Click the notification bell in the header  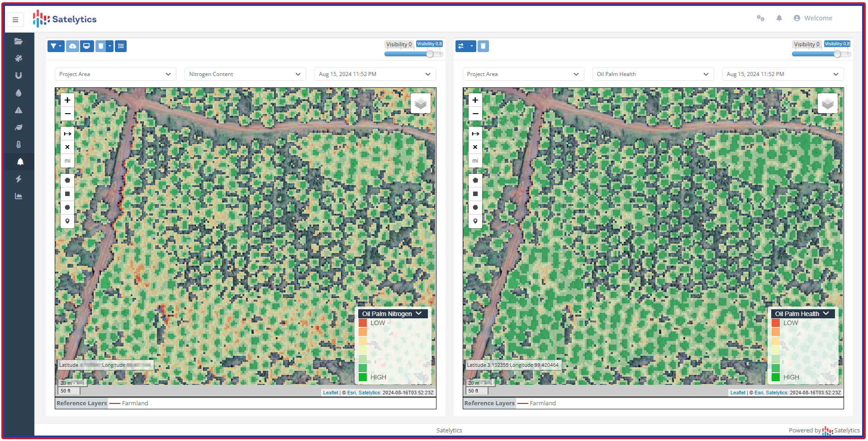coord(779,18)
